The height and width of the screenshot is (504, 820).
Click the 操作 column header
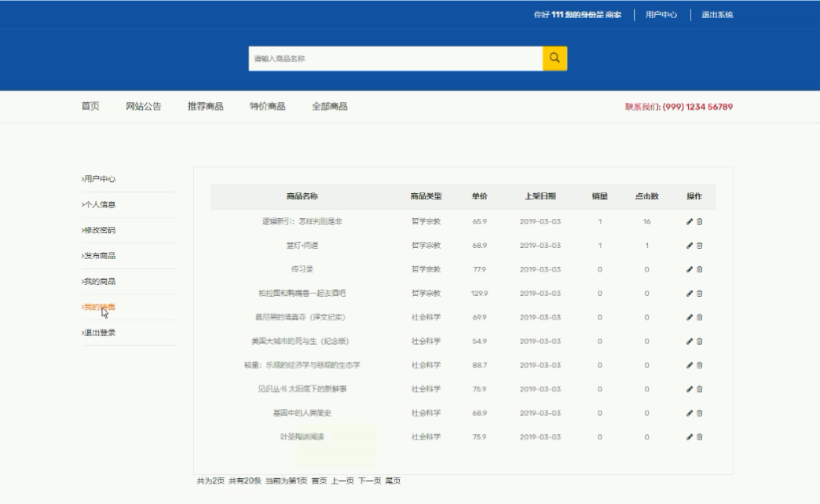[x=694, y=196]
